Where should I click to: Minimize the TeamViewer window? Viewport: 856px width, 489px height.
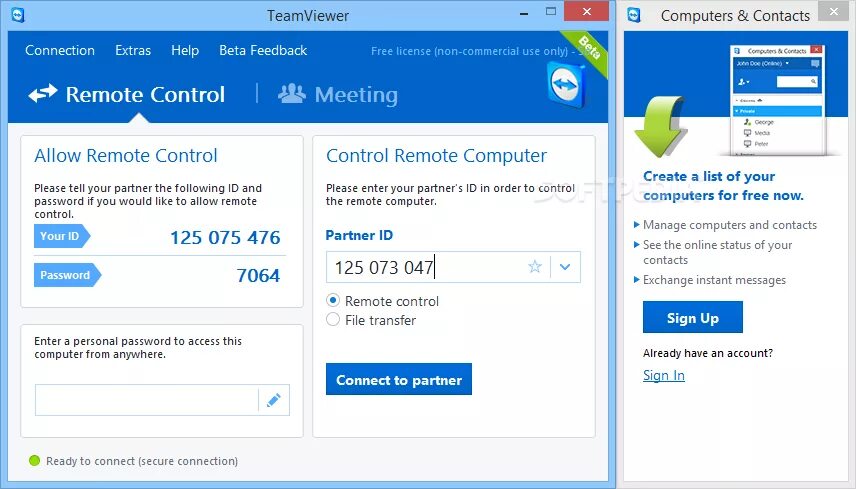[524, 12]
